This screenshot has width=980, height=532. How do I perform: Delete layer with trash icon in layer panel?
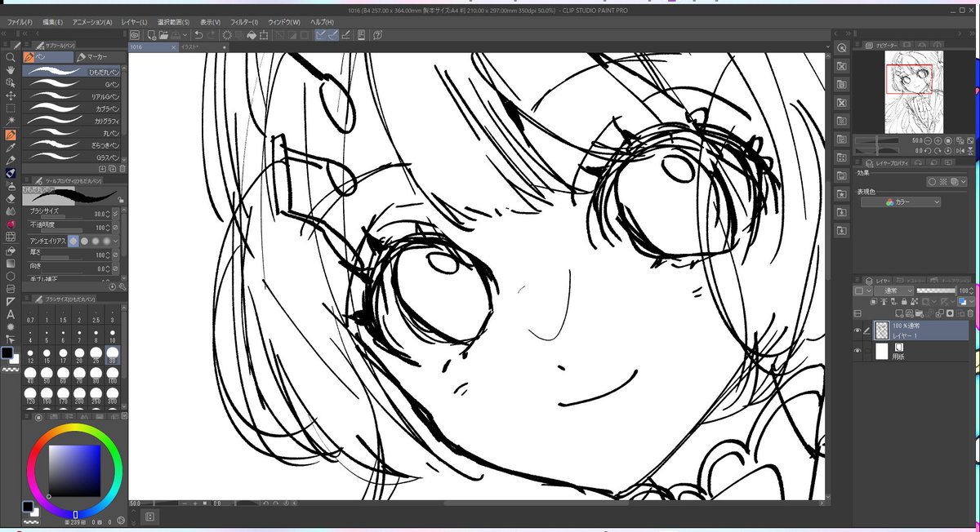[x=969, y=313]
